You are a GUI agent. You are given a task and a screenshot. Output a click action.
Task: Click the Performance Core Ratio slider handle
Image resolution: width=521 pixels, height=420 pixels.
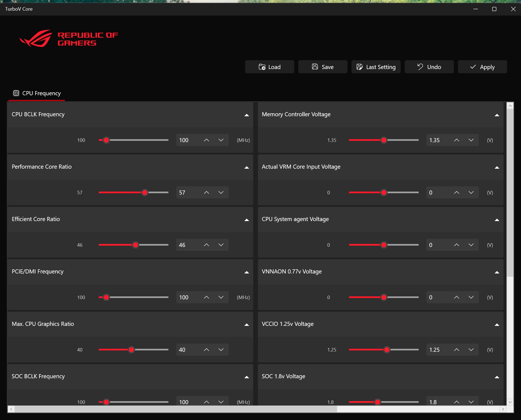tap(145, 192)
